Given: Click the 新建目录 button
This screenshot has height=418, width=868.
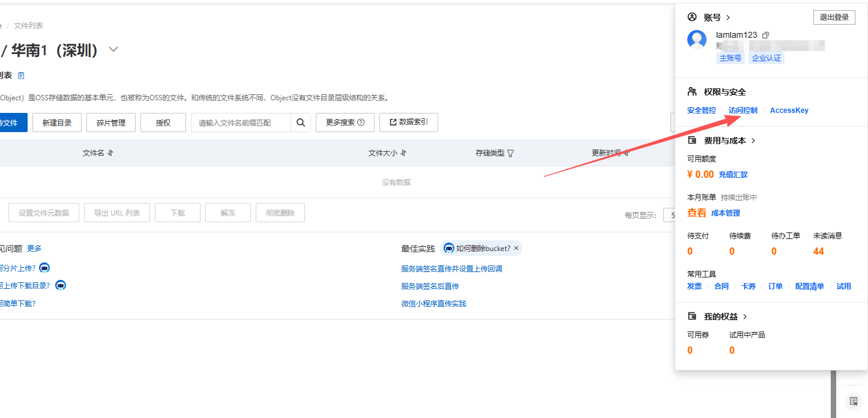Looking at the screenshot, I should (x=57, y=123).
